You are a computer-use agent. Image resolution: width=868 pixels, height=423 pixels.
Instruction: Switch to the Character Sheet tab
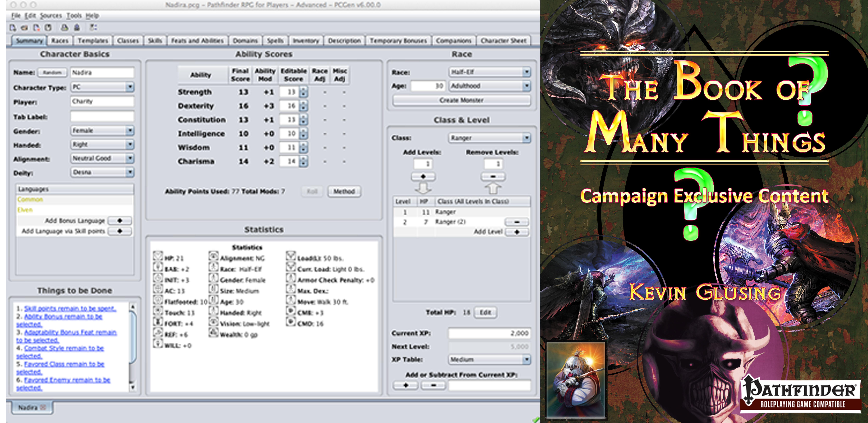coord(503,41)
